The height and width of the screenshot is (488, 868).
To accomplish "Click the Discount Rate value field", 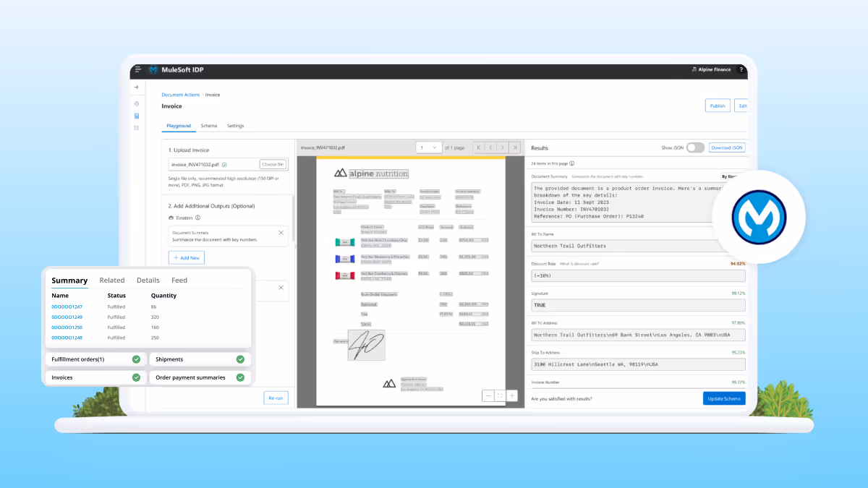I will 638,276.
